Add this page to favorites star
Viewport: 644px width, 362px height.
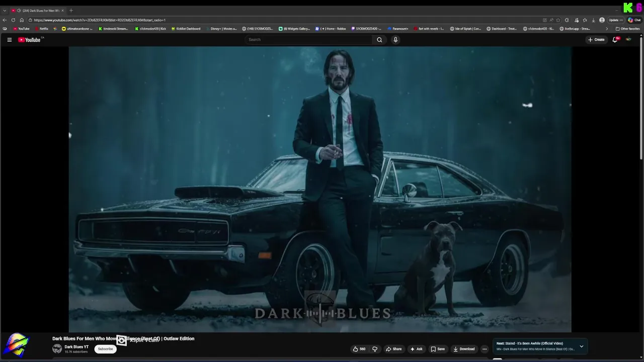click(x=558, y=20)
